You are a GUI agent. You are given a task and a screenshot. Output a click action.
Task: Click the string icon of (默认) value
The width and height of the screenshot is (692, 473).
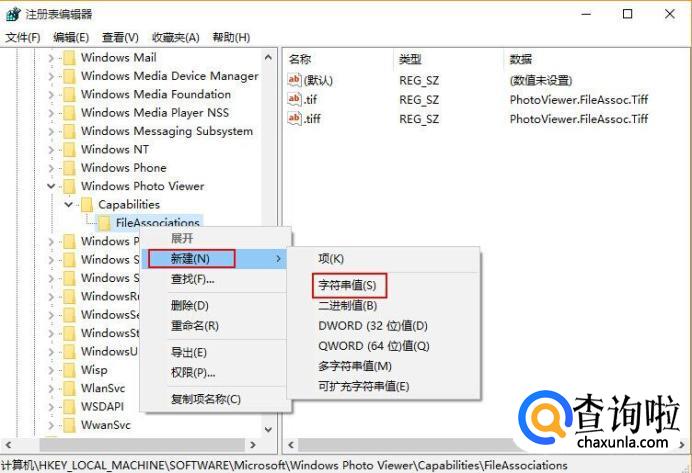(x=294, y=80)
